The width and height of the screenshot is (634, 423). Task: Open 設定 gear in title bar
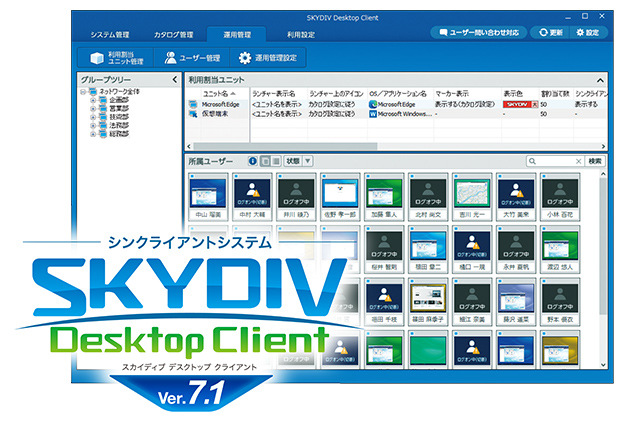pos(580,32)
